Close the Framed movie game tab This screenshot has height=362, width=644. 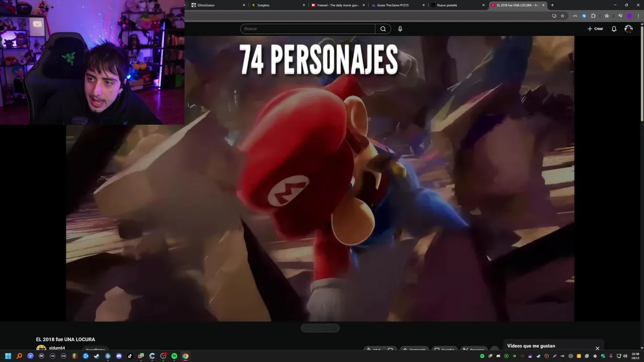pyautogui.click(x=364, y=5)
